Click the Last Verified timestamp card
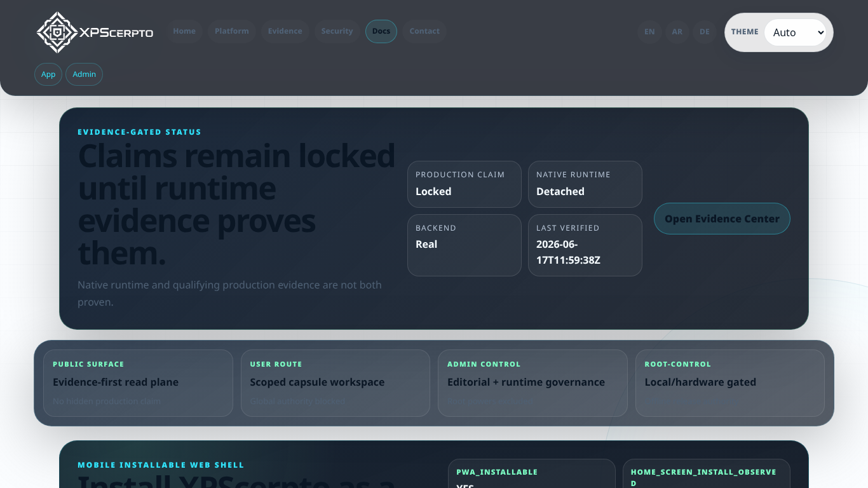 tap(585, 245)
